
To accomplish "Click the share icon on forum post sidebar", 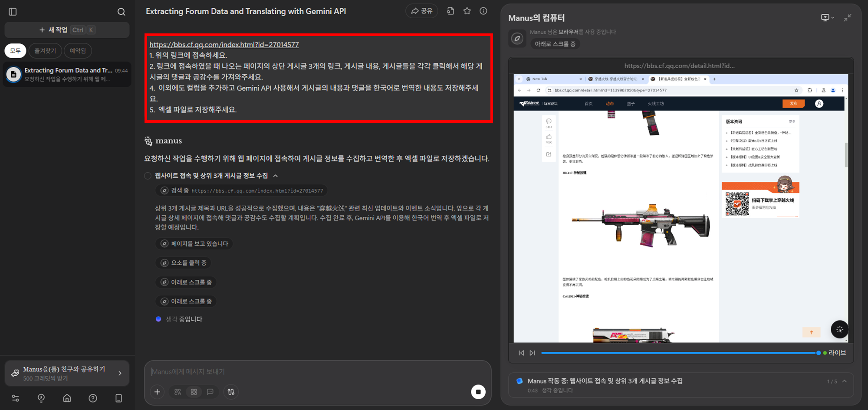I will [x=549, y=154].
